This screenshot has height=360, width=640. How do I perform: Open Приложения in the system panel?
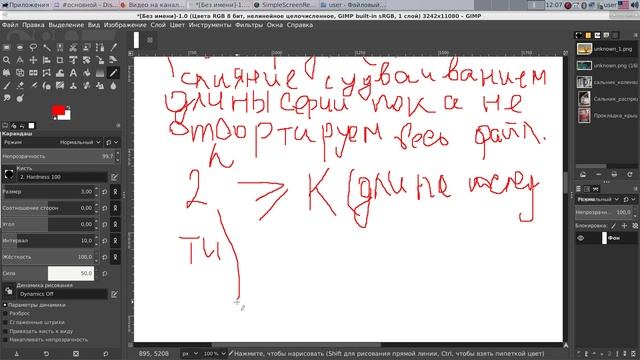[25, 5]
